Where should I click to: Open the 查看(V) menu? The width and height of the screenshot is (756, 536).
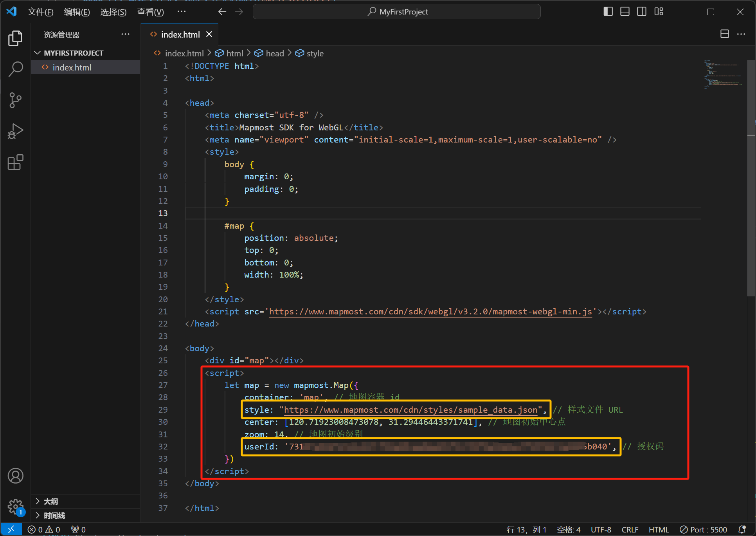(150, 12)
